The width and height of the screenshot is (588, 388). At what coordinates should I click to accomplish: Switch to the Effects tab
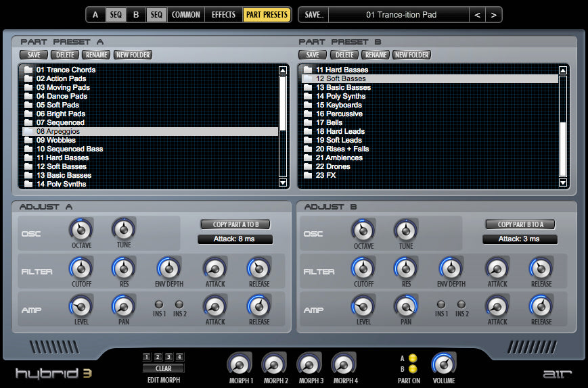tap(223, 14)
